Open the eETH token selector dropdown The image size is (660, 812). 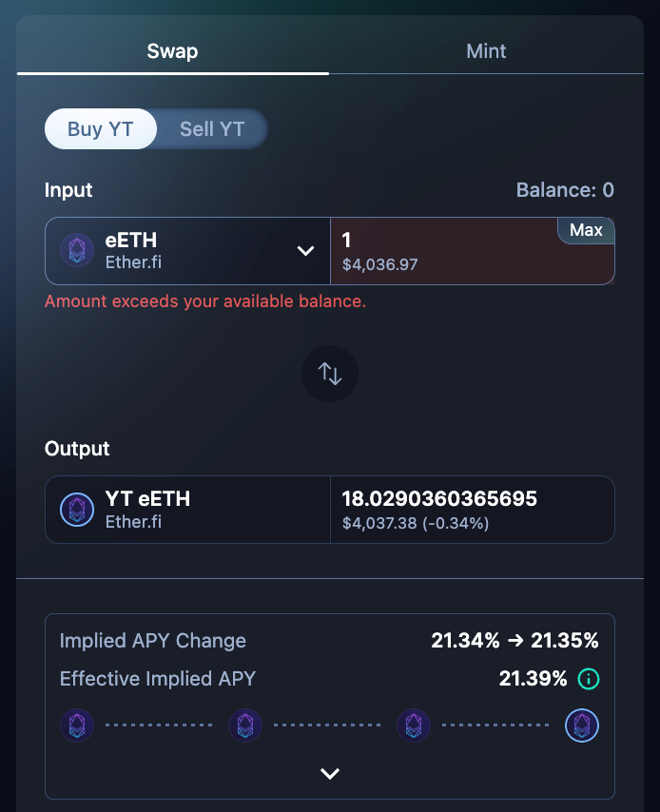click(305, 250)
